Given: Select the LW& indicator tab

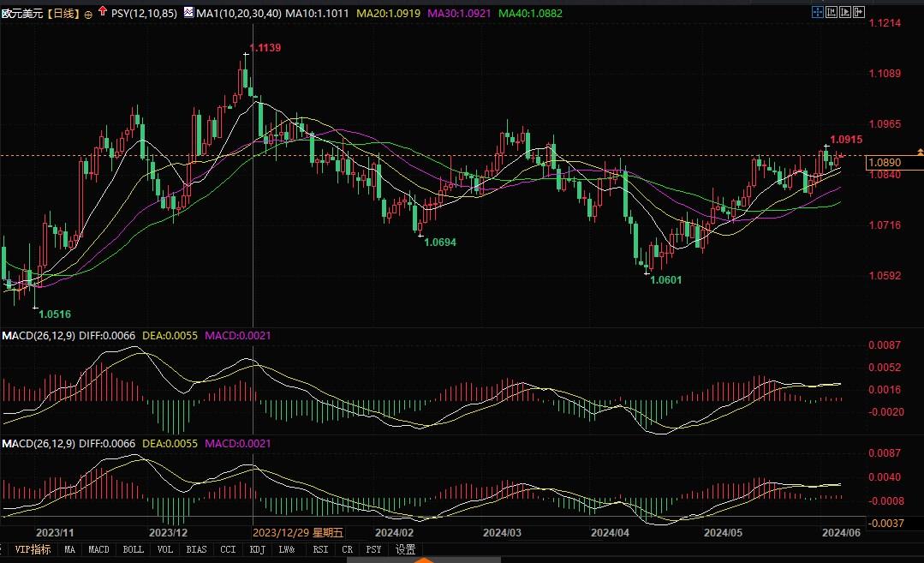Looking at the screenshot, I should pyautogui.click(x=286, y=549).
